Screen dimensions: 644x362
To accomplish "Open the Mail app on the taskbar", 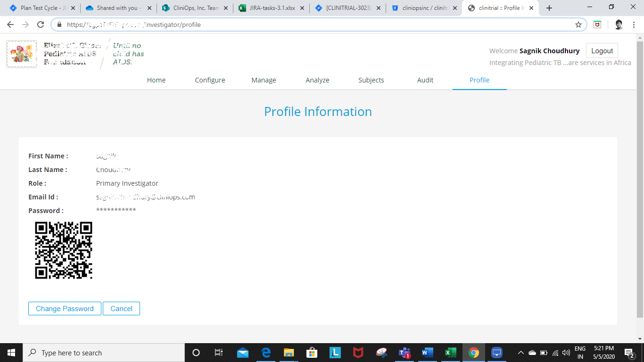I will pos(243,353).
